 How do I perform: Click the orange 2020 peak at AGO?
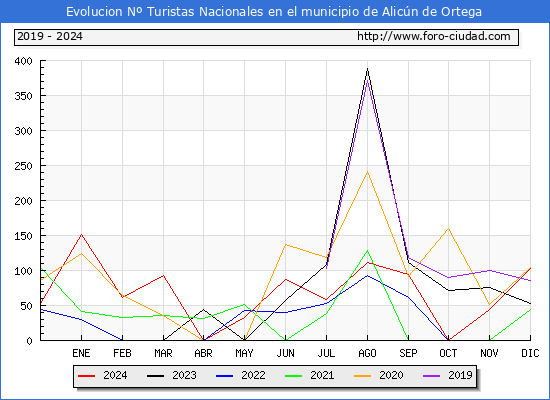pyautogui.click(x=367, y=172)
